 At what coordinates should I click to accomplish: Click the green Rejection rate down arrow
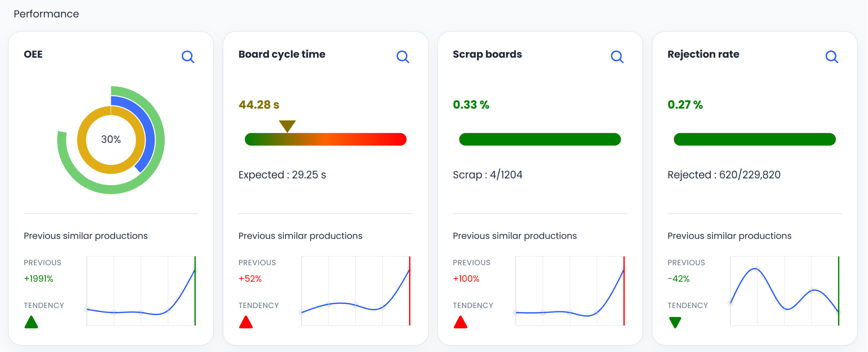tap(675, 322)
